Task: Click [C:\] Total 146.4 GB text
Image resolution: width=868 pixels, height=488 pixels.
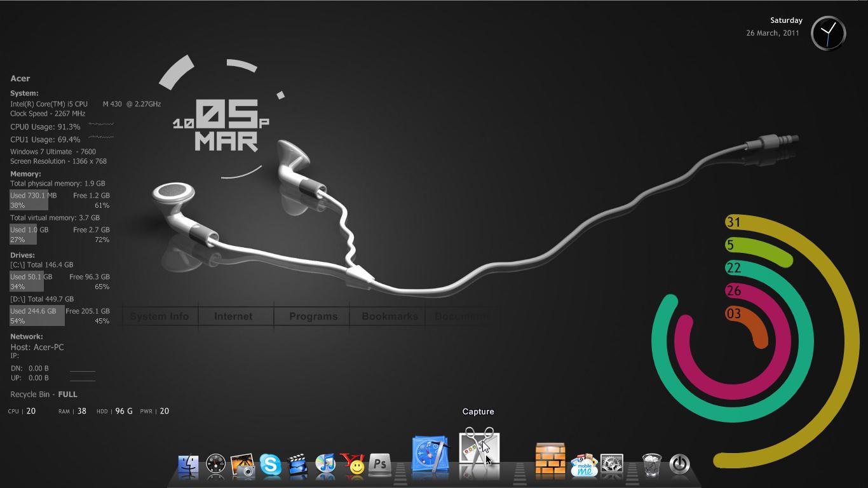Action: pos(41,264)
